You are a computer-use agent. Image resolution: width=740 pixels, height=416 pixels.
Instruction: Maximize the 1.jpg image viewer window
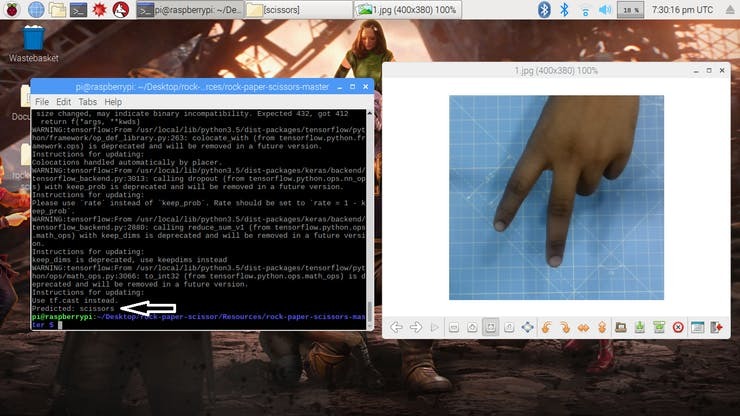click(x=709, y=70)
